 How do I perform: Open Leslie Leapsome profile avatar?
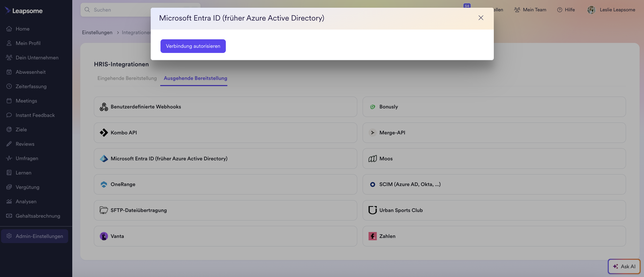pyautogui.click(x=591, y=10)
